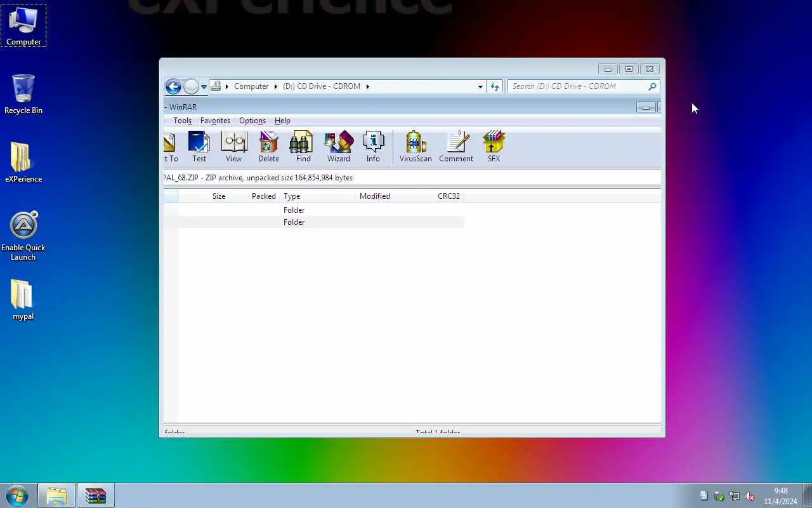Viewport: 812px width, 508px height.
Task: Convert archive to SFX using toolbar icon
Action: pos(494,147)
